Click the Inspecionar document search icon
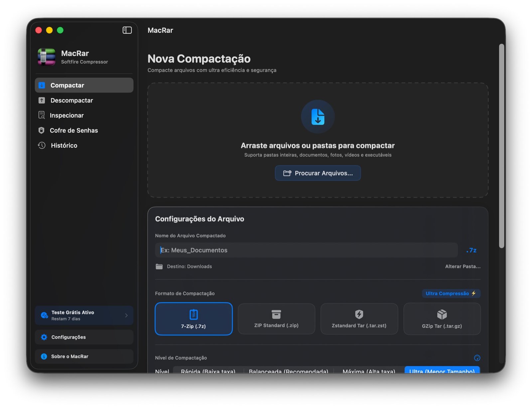Image resolution: width=532 pixels, height=408 pixels. [x=42, y=115]
